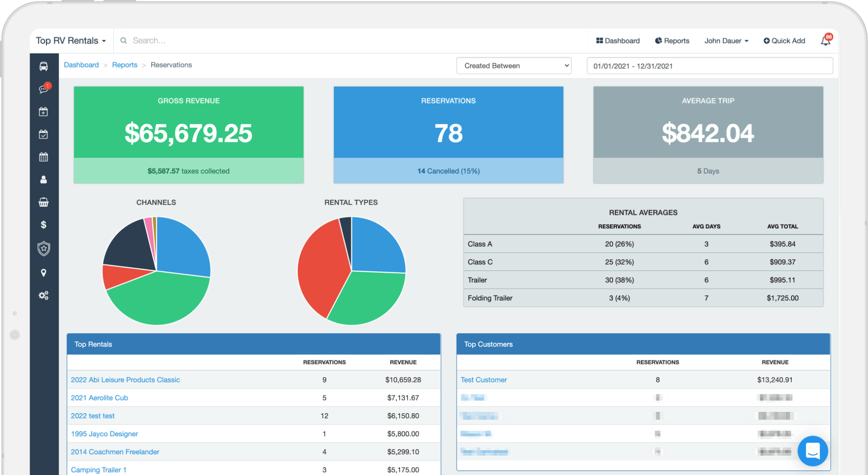Click the map pin locations icon
This screenshot has height=475, width=868.
pyautogui.click(x=44, y=273)
